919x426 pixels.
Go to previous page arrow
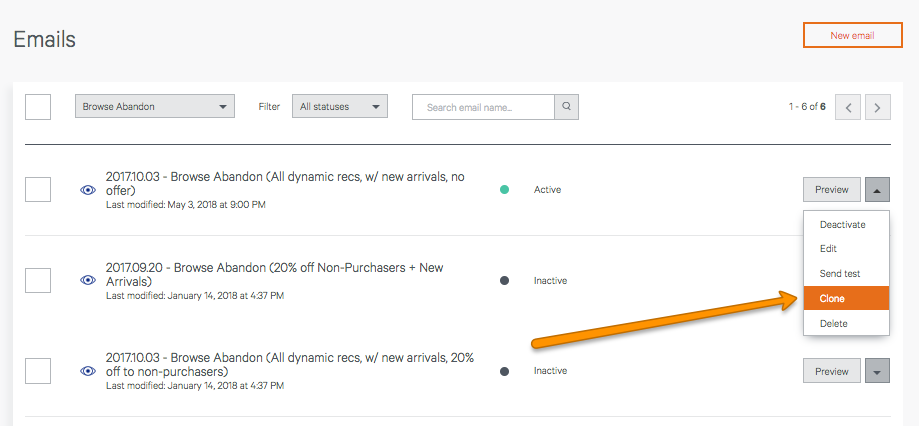point(848,107)
